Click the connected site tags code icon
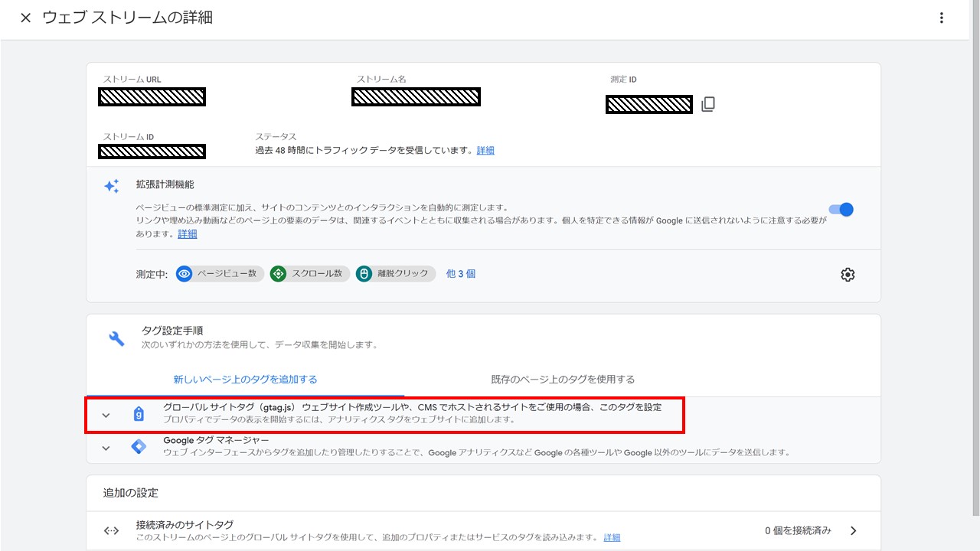 click(x=112, y=530)
